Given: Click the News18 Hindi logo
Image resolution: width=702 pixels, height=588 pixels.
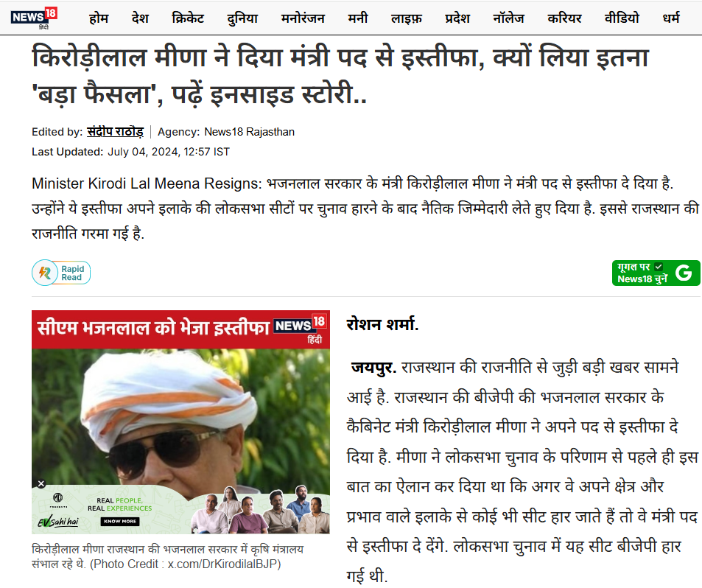Looking at the screenshot, I should [34, 18].
